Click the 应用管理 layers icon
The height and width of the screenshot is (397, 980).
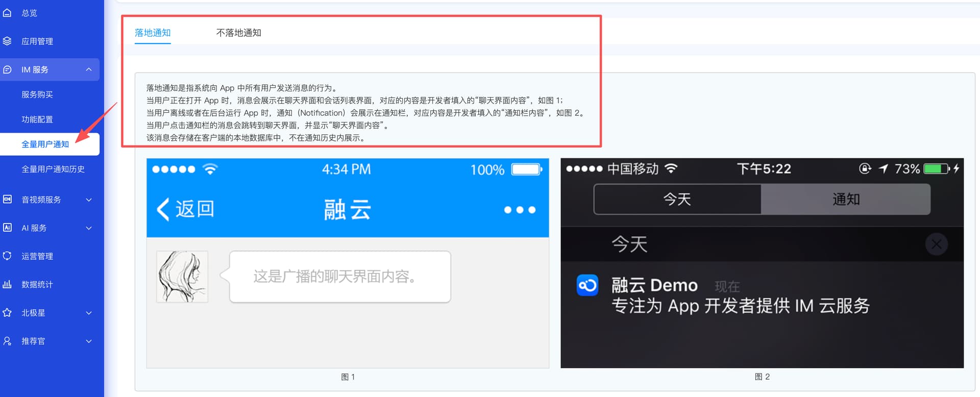pos(7,41)
